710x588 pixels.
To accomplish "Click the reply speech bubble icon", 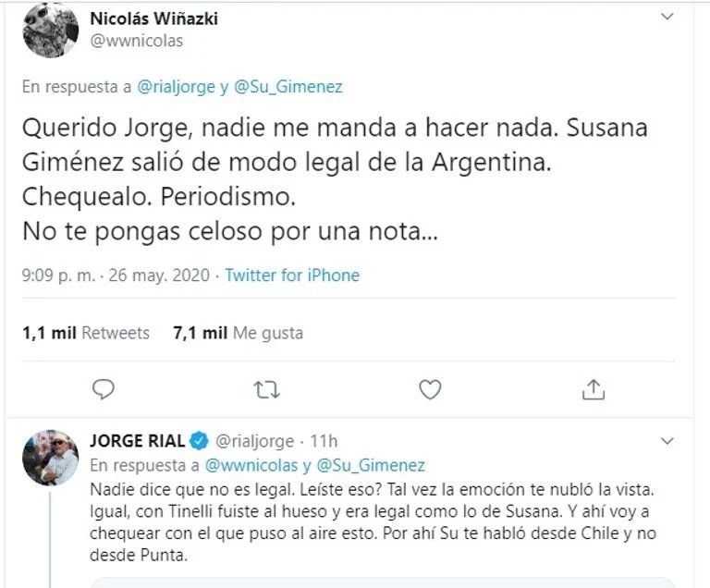I will [104, 389].
